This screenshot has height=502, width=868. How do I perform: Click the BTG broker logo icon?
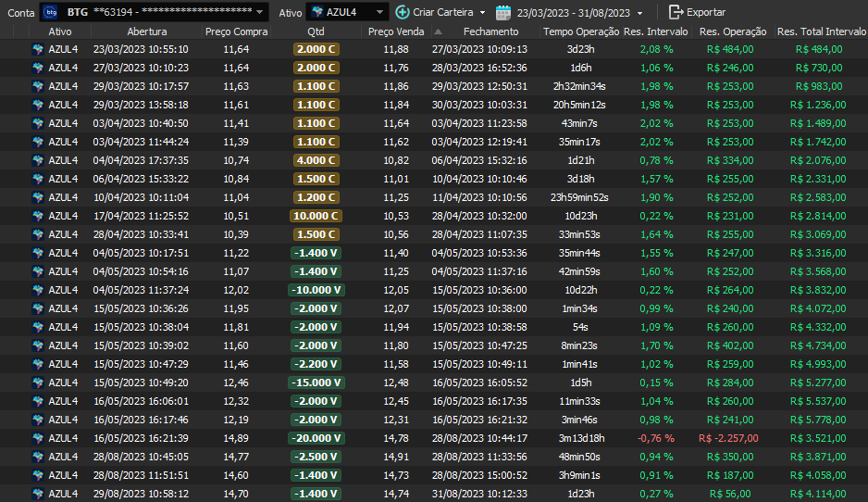51,12
